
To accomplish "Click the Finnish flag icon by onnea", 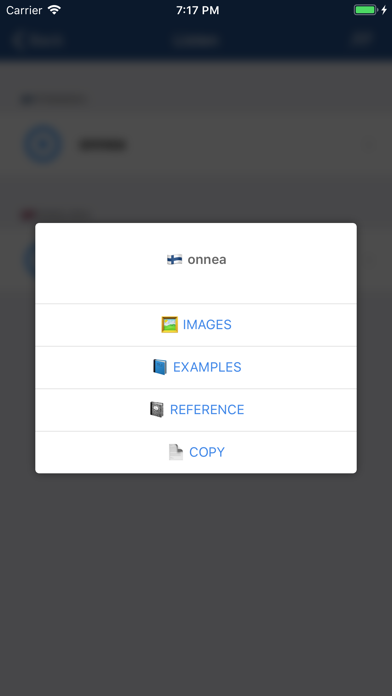I will coord(174,260).
